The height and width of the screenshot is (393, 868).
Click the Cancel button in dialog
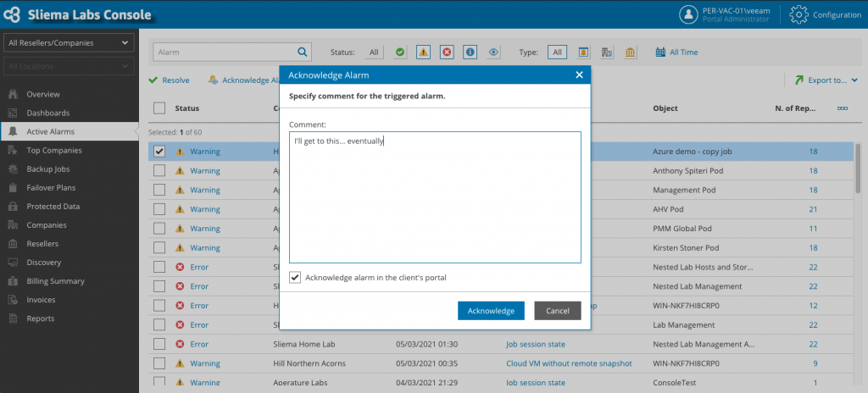coord(558,311)
